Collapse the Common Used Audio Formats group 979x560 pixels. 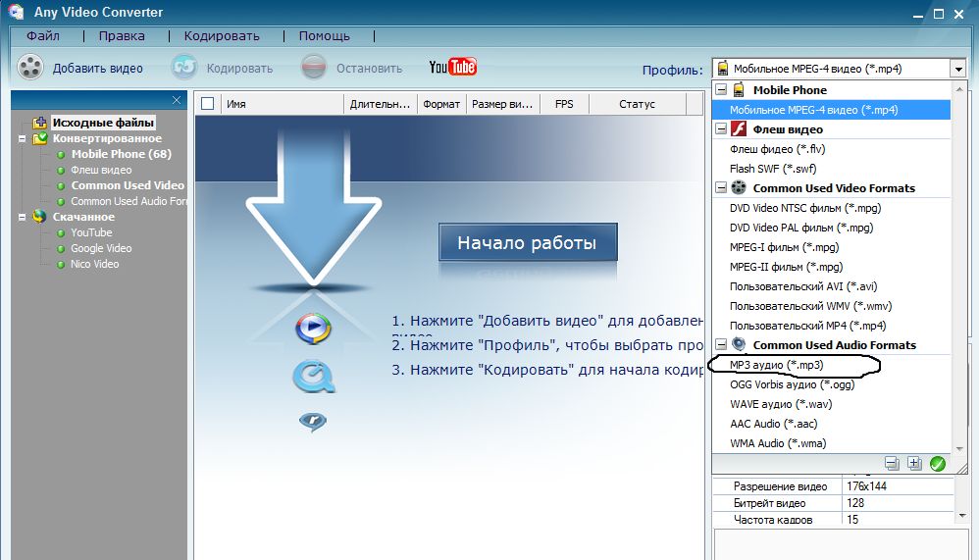(x=721, y=345)
